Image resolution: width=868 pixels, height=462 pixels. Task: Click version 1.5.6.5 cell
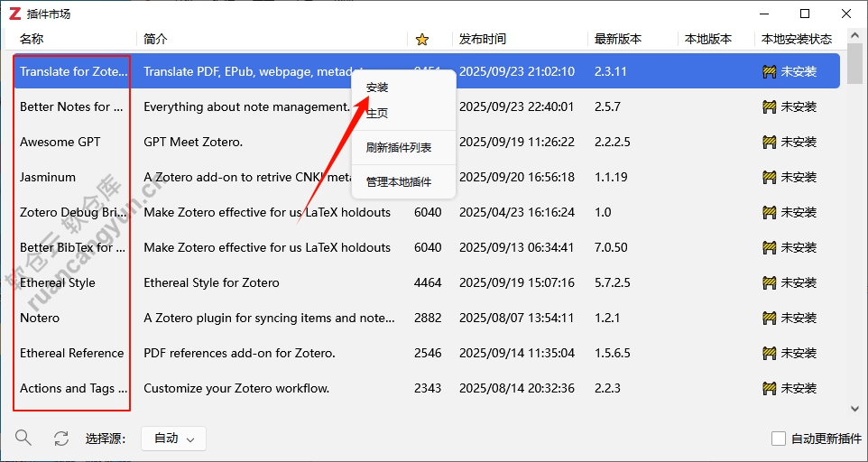tap(613, 353)
